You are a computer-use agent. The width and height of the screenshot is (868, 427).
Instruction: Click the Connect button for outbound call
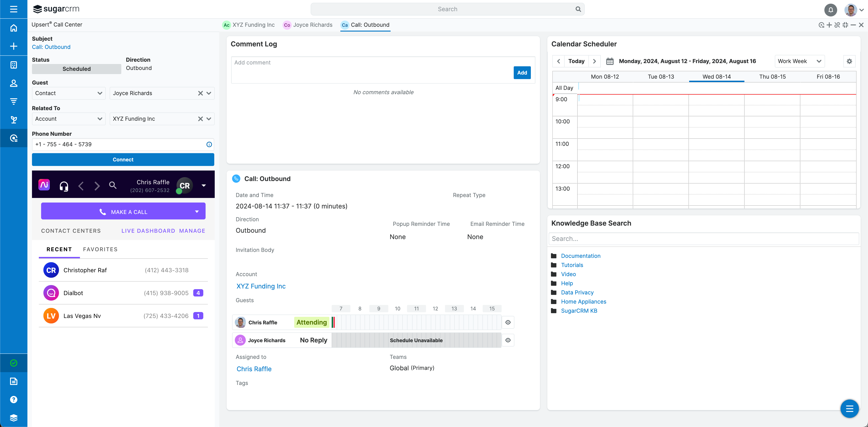click(122, 160)
